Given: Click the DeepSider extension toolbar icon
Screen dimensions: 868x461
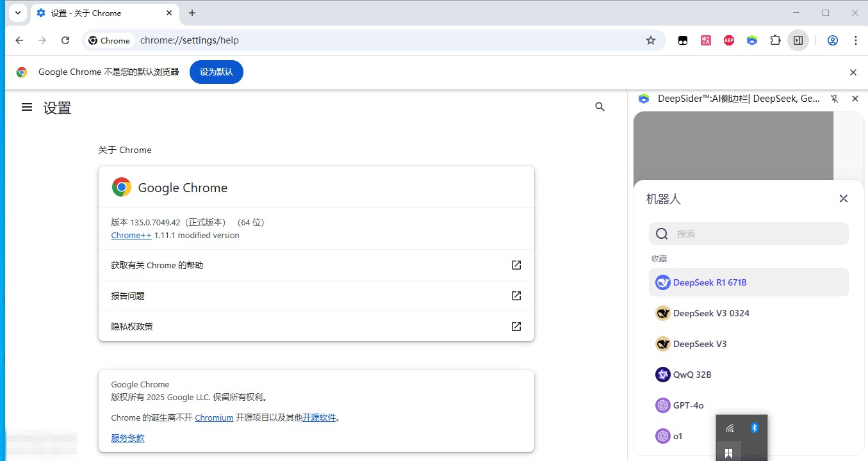Looking at the screenshot, I should pyautogui.click(x=752, y=40).
